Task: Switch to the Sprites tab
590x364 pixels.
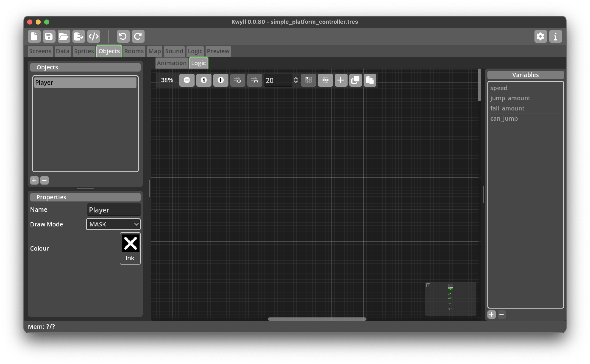Action: tap(84, 51)
